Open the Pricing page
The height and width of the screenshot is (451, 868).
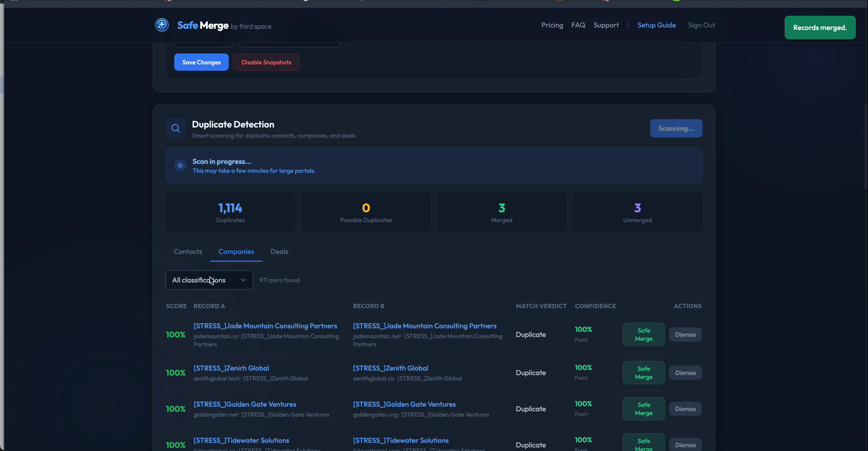pos(552,25)
